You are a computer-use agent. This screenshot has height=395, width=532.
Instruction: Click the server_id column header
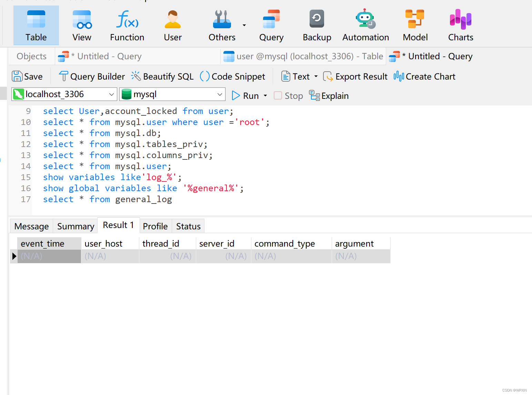point(223,243)
